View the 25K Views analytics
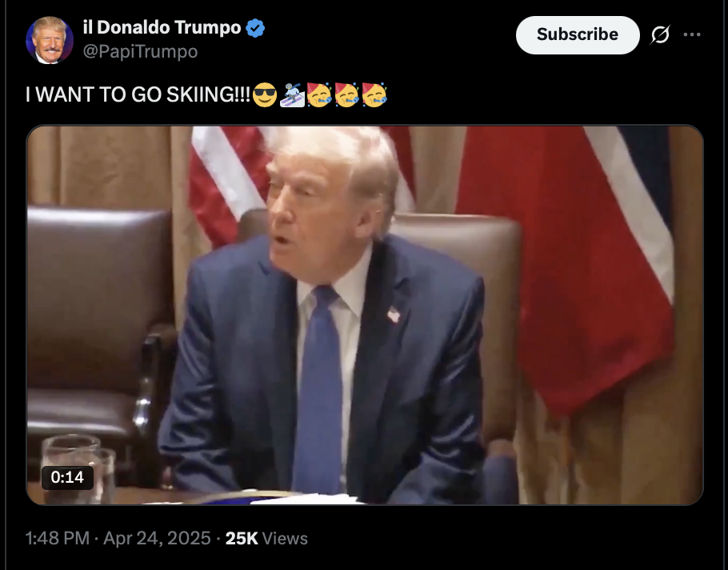 pyautogui.click(x=266, y=539)
